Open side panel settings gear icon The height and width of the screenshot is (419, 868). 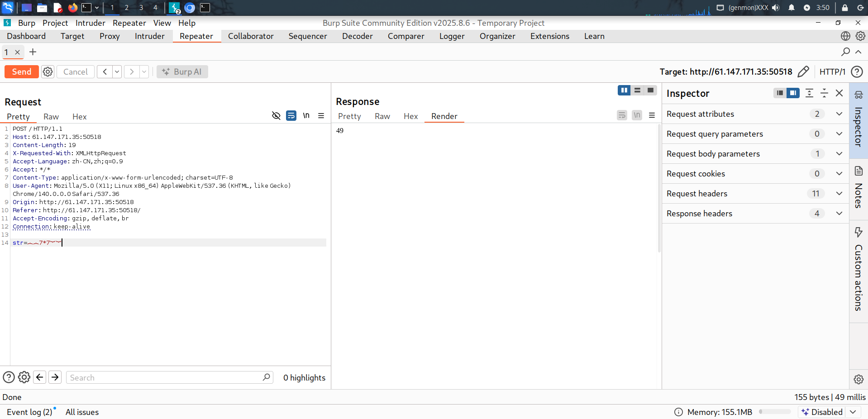(x=858, y=379)
